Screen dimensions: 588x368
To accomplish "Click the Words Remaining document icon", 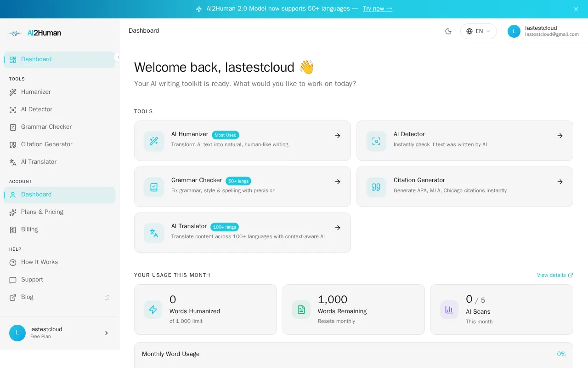I will (x=301, y=310).
